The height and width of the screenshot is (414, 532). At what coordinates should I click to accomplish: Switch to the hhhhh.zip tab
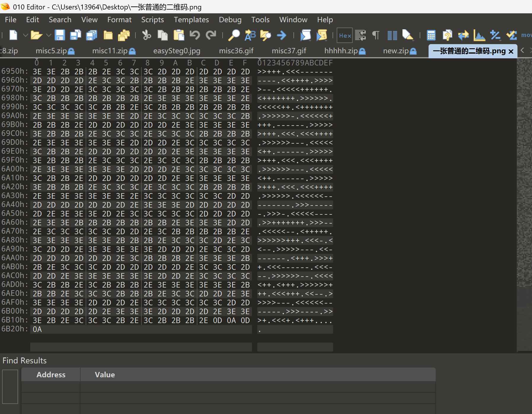[x=345, y=51]
